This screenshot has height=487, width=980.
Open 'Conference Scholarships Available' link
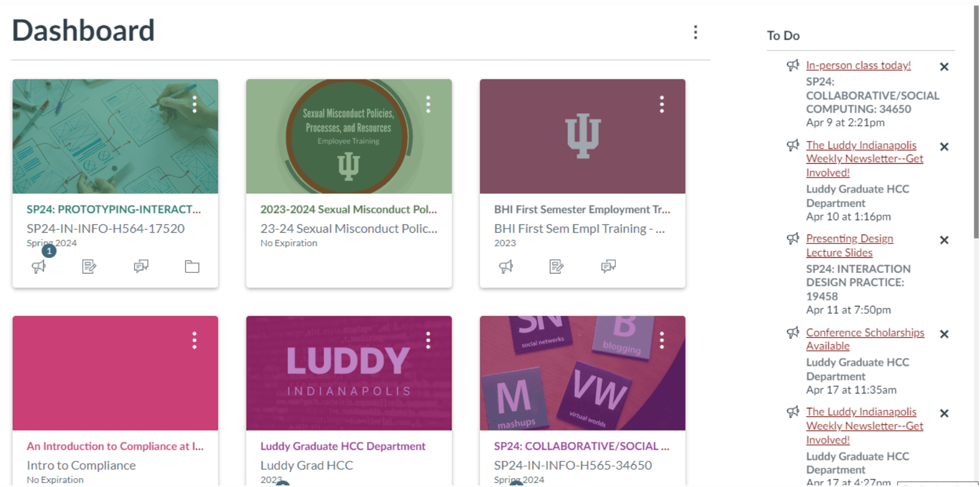865,339
